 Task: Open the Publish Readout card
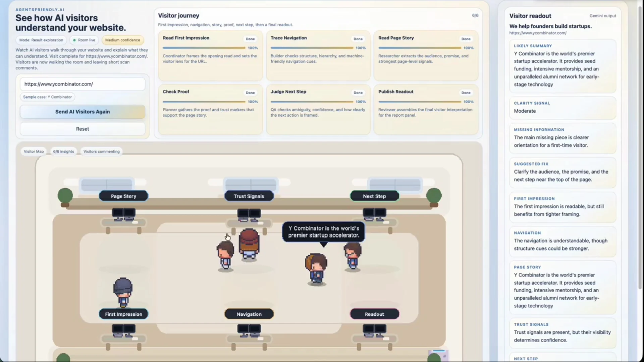426,109
